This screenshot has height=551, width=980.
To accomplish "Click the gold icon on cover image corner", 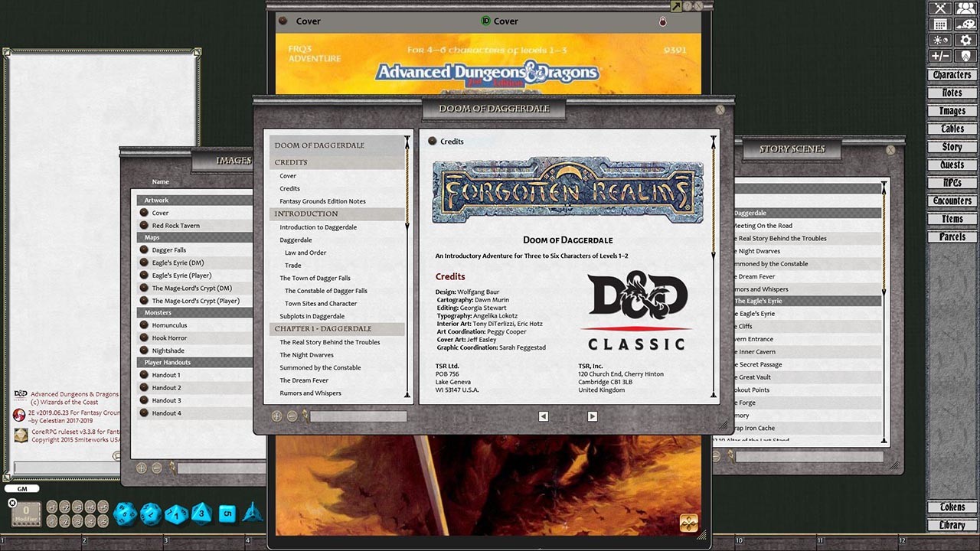I will (x=689, y=523).
